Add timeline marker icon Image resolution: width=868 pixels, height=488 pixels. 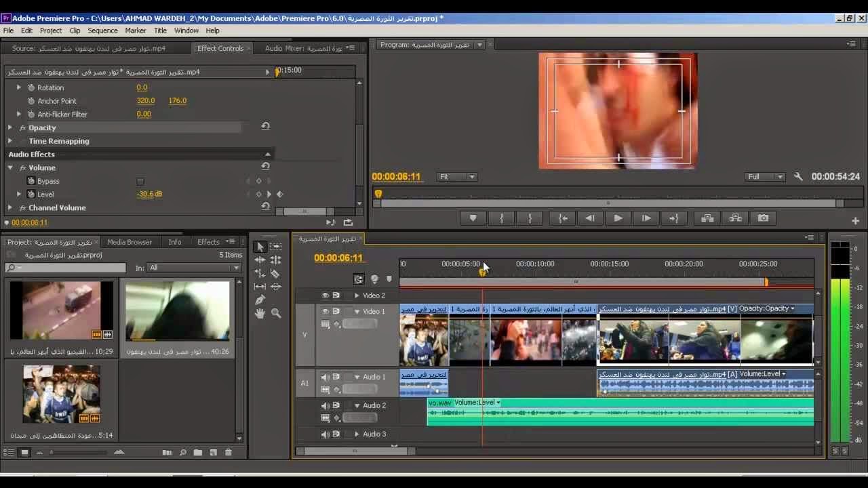point(389,279)
